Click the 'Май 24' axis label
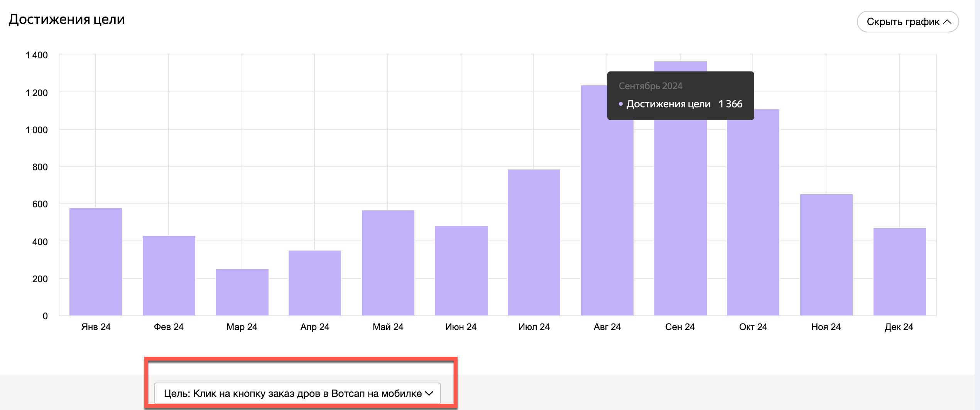The height and width of the screenshot is (410, 980). pyautogui.click(x=388, y=327)
